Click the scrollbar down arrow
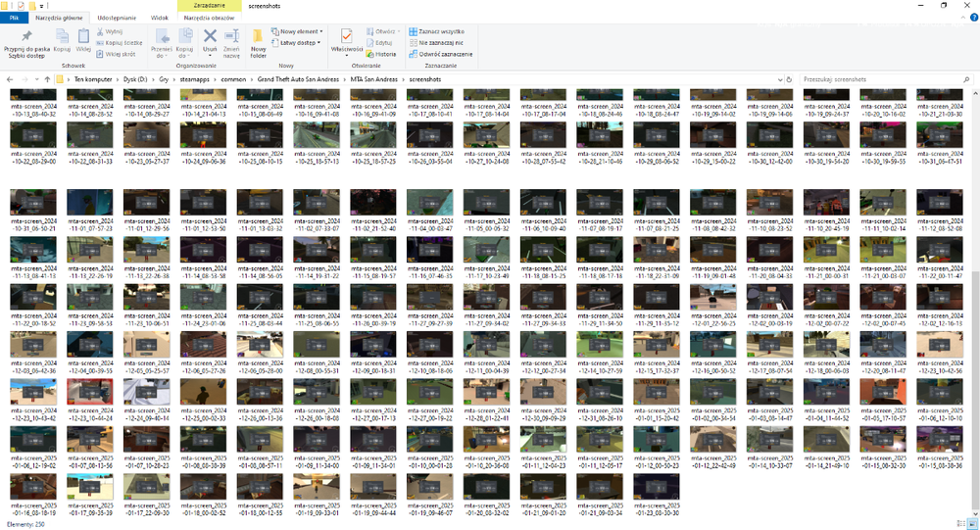This screenshot has width=980, height=530. [976, 513]
